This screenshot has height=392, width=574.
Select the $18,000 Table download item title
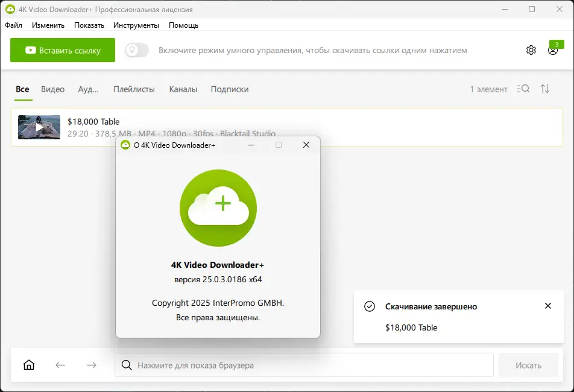(x=93, y=121)
